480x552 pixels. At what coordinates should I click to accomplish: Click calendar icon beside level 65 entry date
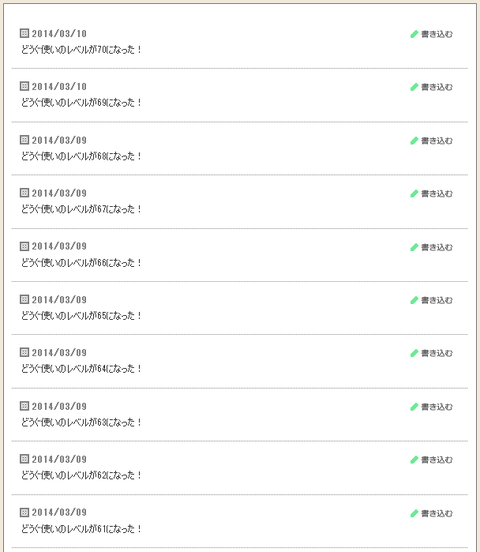tap(24, 299)
